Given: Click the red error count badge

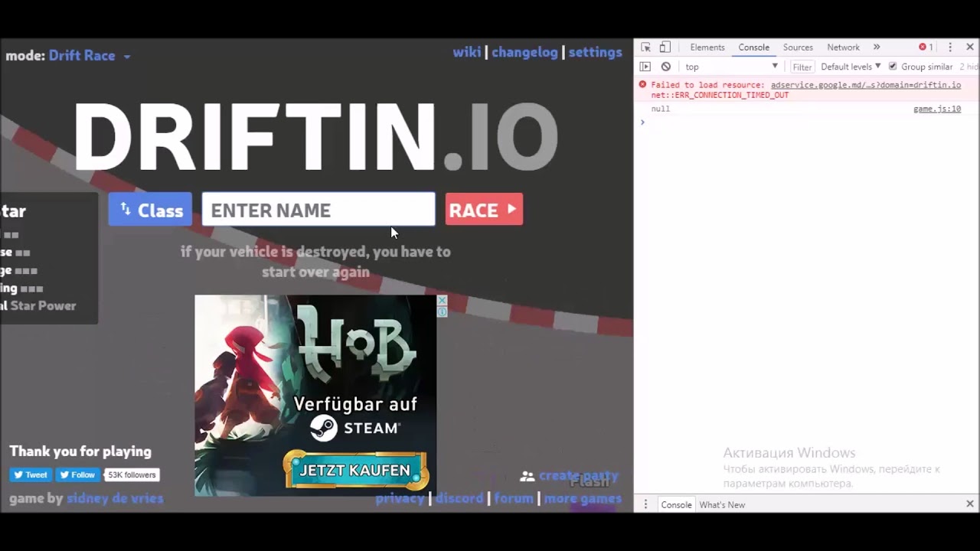Looking at the screenshot, I should [926, 47].
